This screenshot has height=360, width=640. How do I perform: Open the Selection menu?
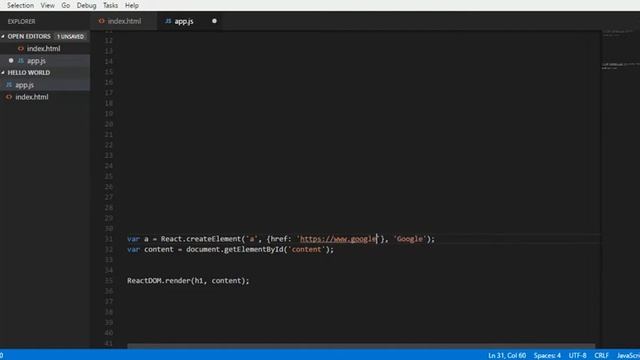pos(20,5)
